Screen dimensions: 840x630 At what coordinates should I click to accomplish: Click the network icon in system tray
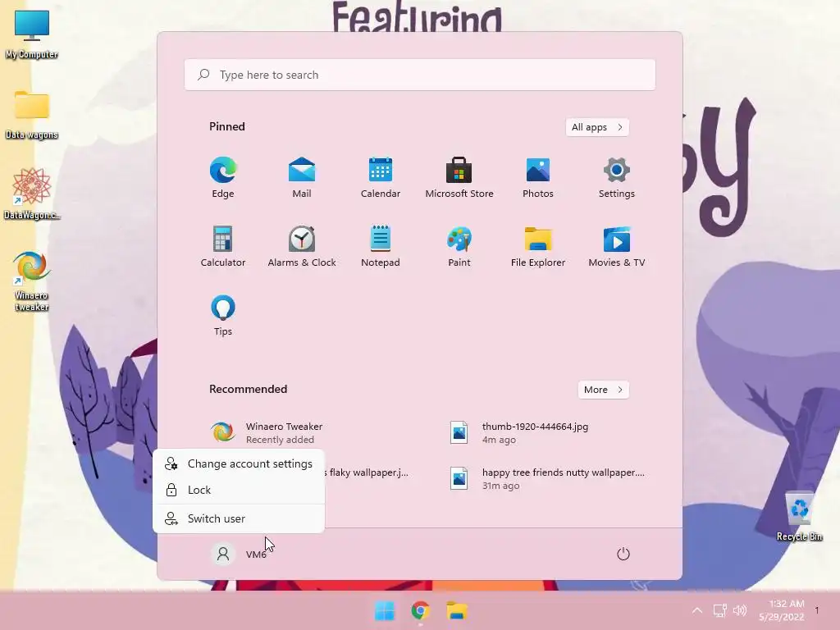719,610
